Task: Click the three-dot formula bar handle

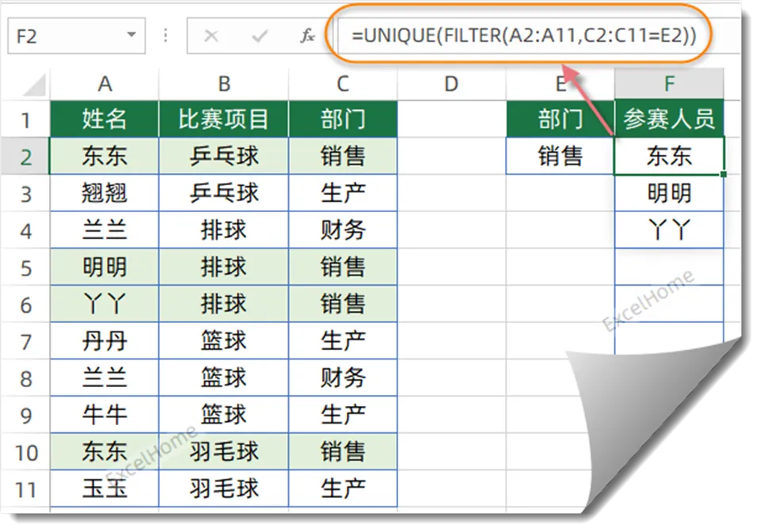Action: tap(165, 36)
